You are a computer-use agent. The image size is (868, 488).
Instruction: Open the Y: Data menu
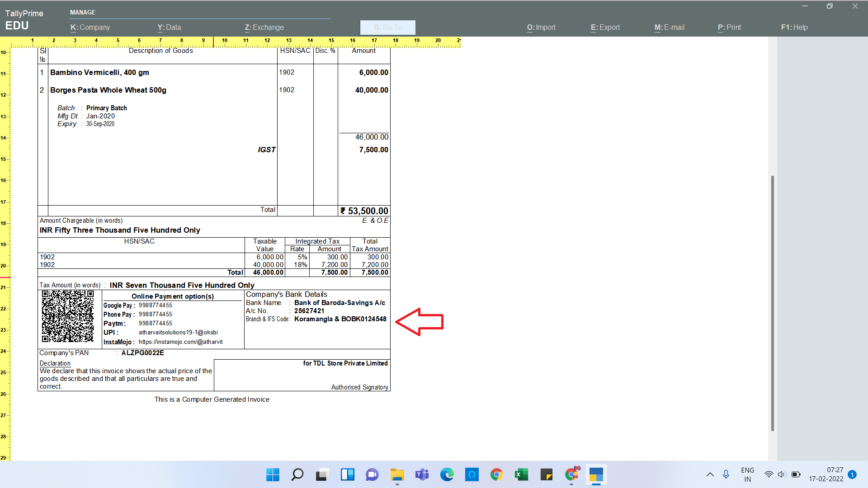[170, 27]
